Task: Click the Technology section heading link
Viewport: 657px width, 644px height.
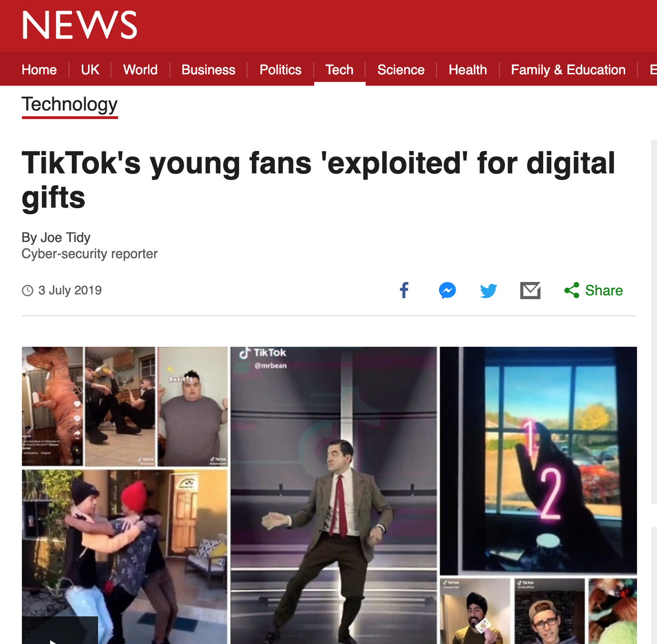Action: 70,104
